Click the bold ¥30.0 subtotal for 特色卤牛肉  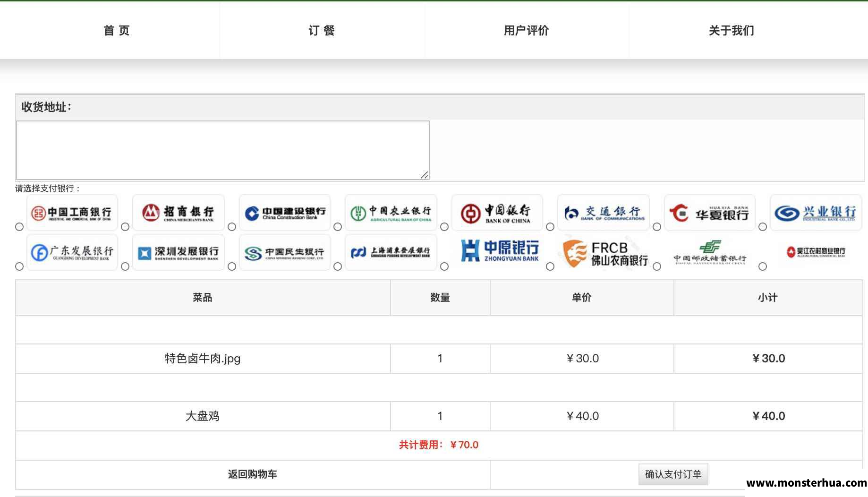[x=768, y=359]
